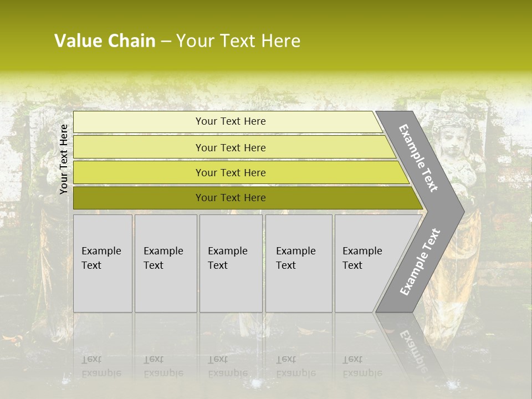Select the third gray Example Text box
The height and width of the screenshot is (399, 532).
(x=230, y=263)
